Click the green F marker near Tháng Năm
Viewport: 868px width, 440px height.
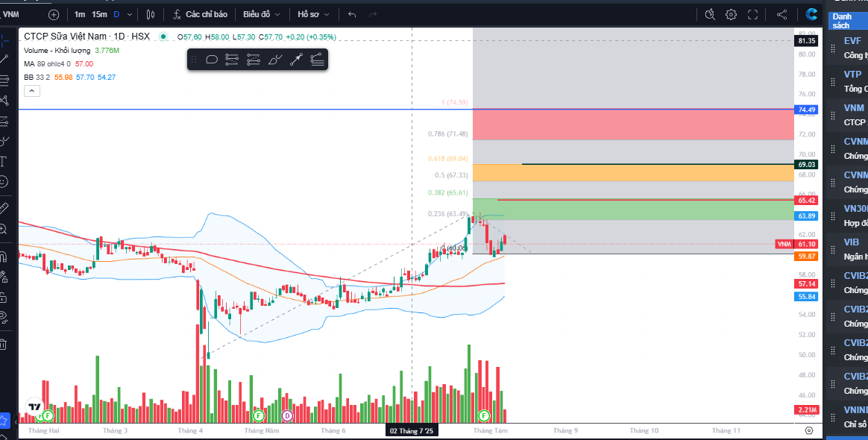pyautogui.click(x=258, y=415)
